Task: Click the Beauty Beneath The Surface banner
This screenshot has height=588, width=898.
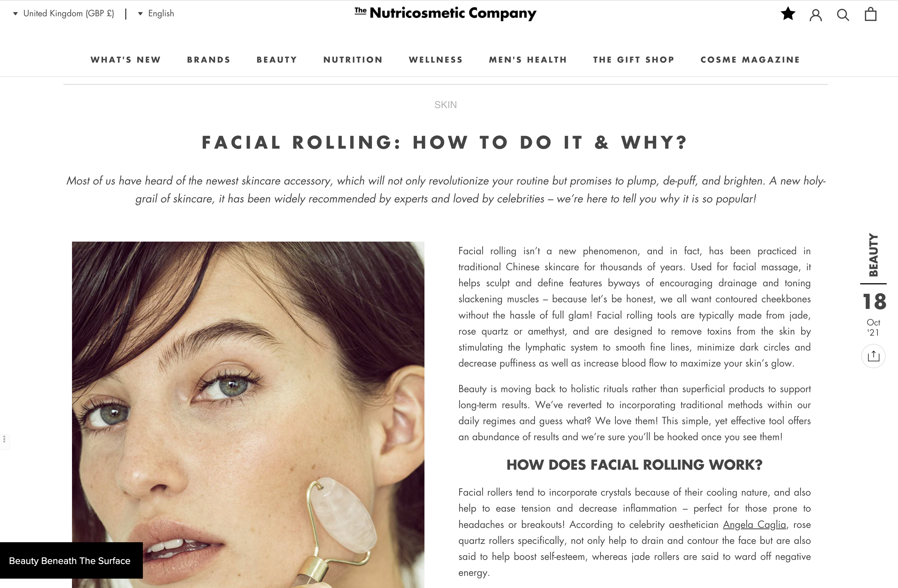Action: [x=71, y=560]
